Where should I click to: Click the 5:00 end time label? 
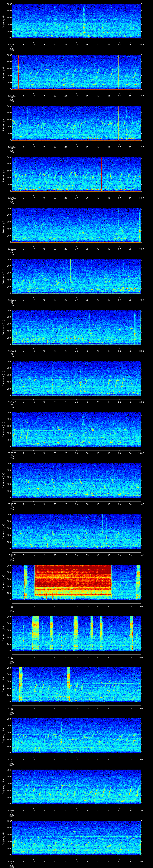[x=141, y=198]
